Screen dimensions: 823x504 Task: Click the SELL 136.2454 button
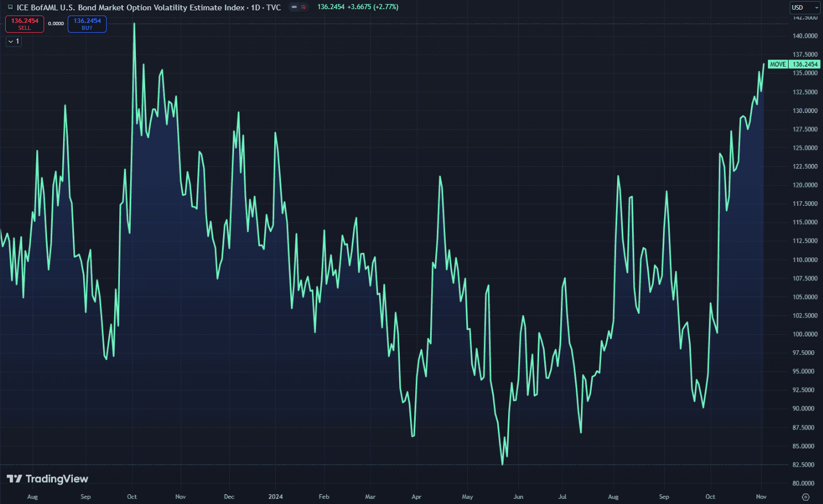click(25, 24)
